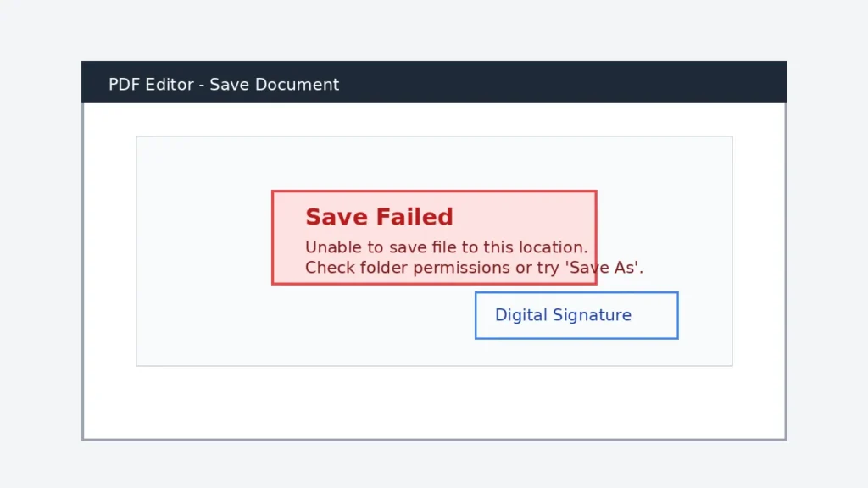
Task: Click the 'Save As' text inside the error message
Action: click(601, 268)
